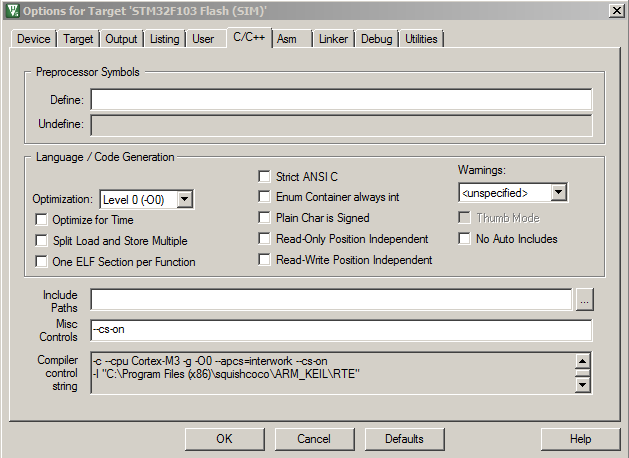Click the Misc Controls text field
Image resolution: width=629 pixels, height=458 pixels.
coord(340,331)
